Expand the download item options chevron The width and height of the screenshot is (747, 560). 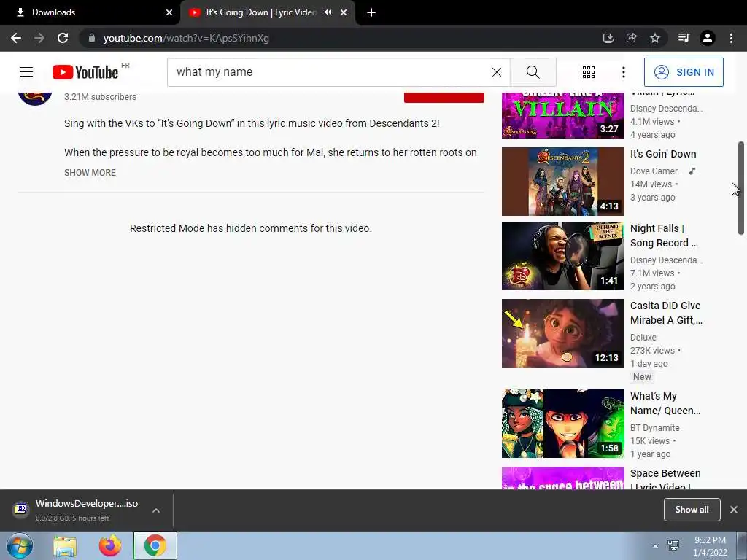(156, 510)
